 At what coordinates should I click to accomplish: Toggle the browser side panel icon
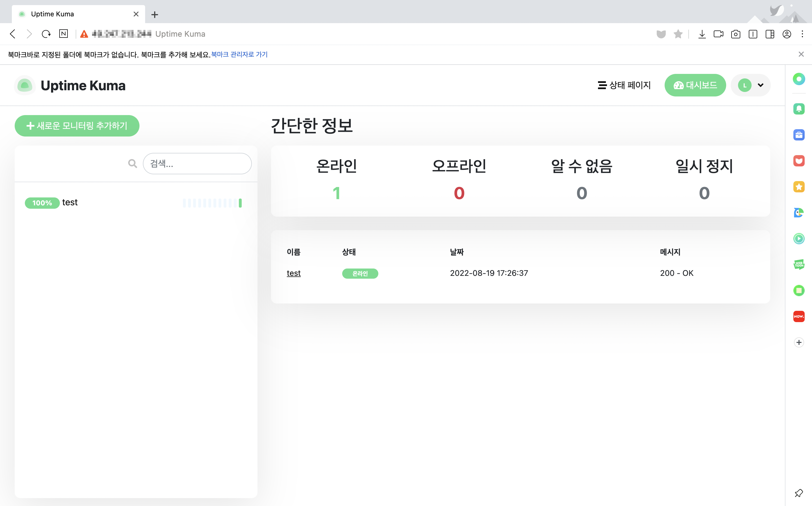pos(770,34)
